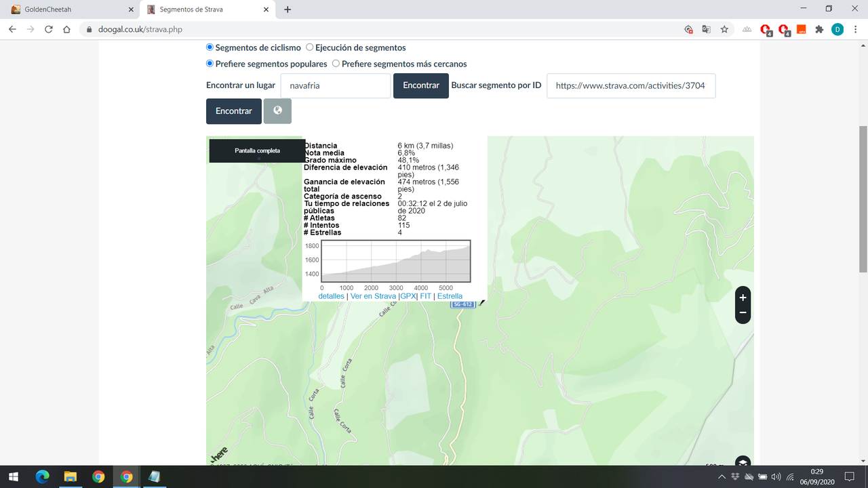
Task: Click the second red adblock extension icon
Action: click(x=784, y=30)
